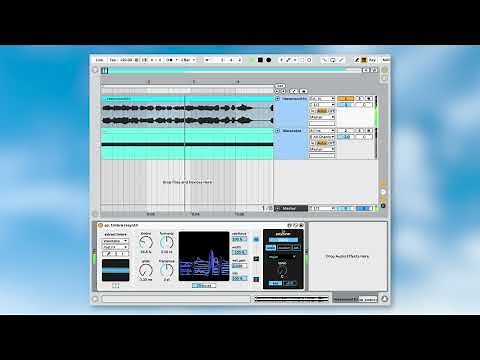The image size is (480, 360).
Task: Click the previous locator arrow icon
Action: 277,91
